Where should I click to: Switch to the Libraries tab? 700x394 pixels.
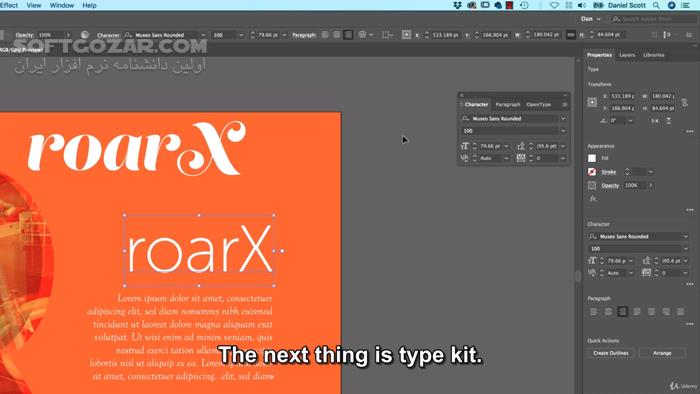[654, 55]
